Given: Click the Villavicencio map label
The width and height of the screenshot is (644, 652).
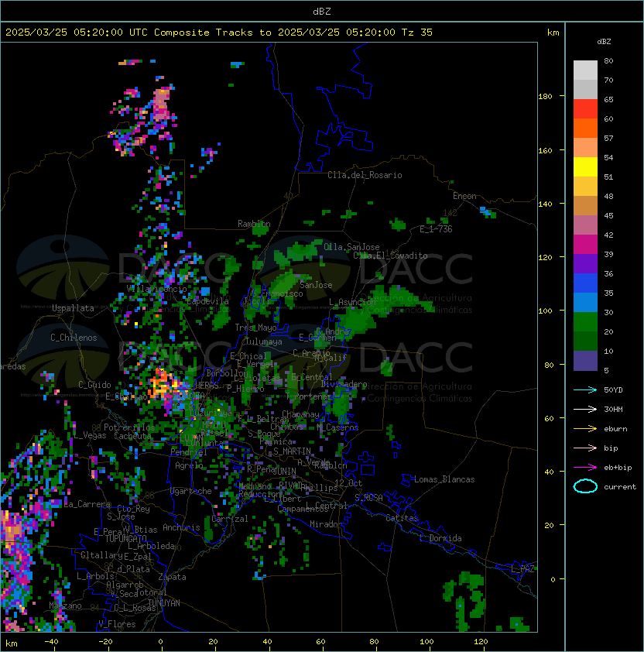Looking at the screenshot, I should [x=156, y=289].
